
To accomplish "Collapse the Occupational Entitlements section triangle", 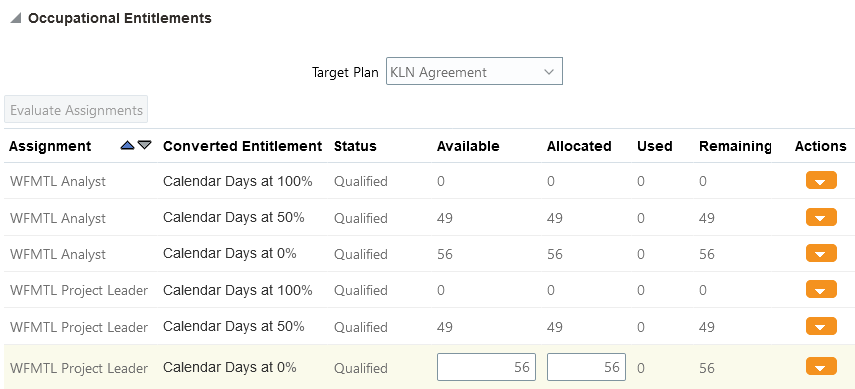I will 16,19.
